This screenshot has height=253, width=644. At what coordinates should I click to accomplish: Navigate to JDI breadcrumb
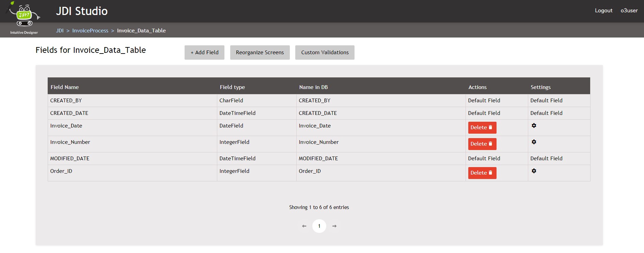click(x=60, y=31)
